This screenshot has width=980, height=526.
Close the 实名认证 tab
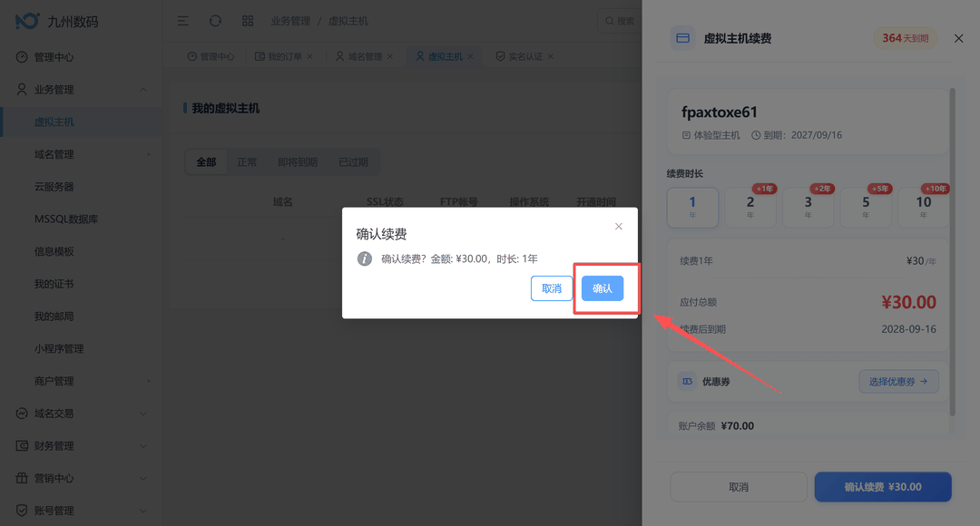[x=551, y=56]
